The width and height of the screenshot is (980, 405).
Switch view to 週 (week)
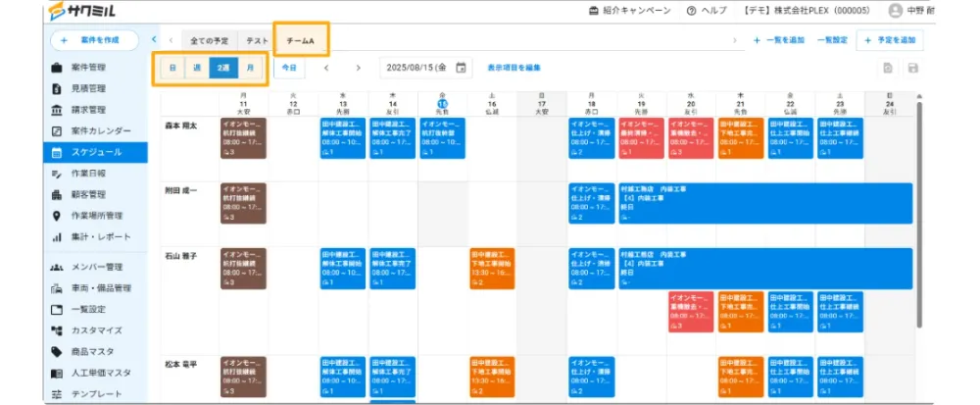point(197,68)
